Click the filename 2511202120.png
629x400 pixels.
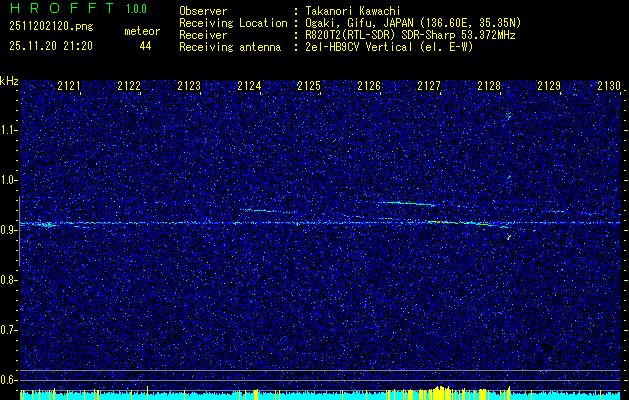pyautogui.click(x=51, y=27)
